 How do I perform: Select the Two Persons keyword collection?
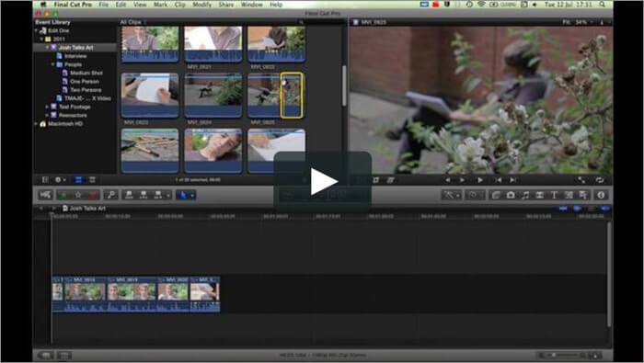click(86, 90)
